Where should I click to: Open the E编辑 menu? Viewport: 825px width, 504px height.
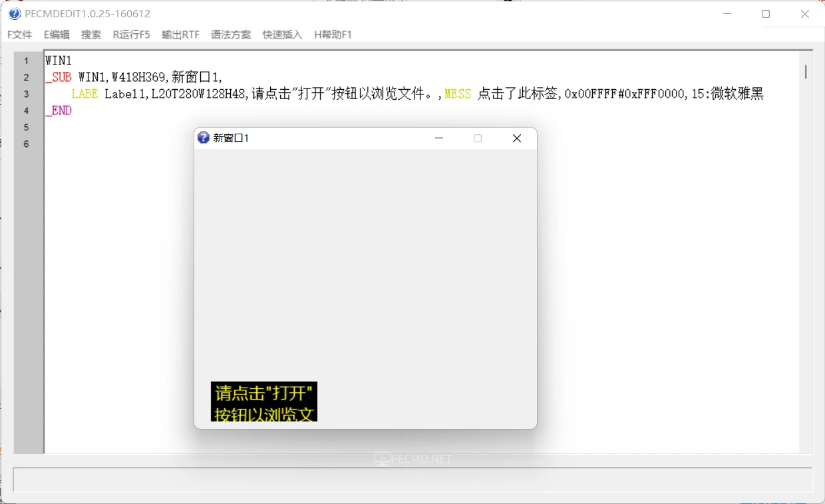(x=57, y=35)
